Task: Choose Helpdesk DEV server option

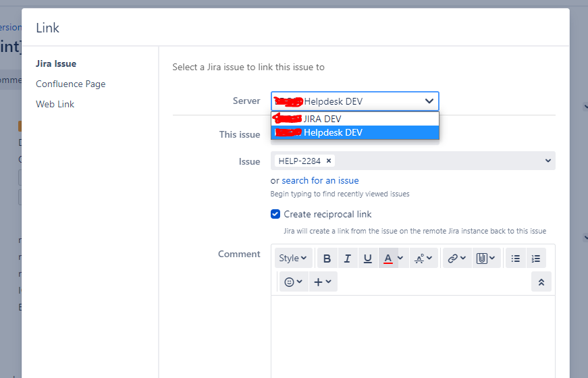Action: (x=354, y=132)
